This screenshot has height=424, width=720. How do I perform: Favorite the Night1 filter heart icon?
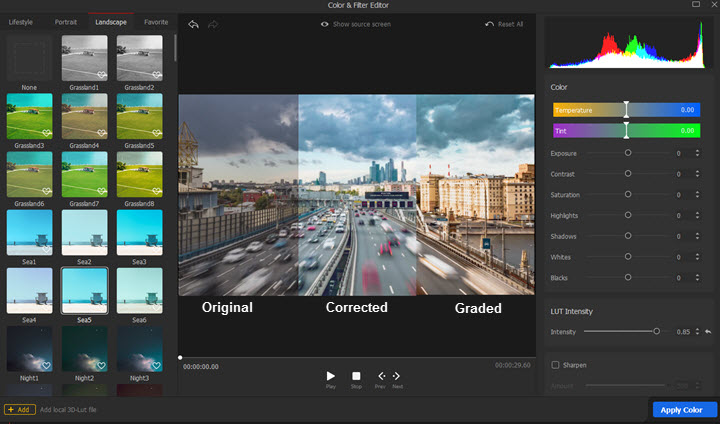point(45,366)
